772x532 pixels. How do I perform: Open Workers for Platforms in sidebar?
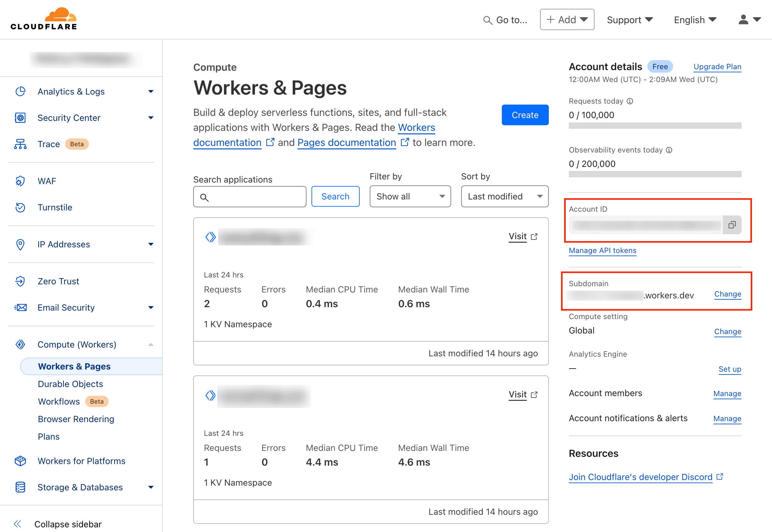pyautogui.click(x=81, y=461)
